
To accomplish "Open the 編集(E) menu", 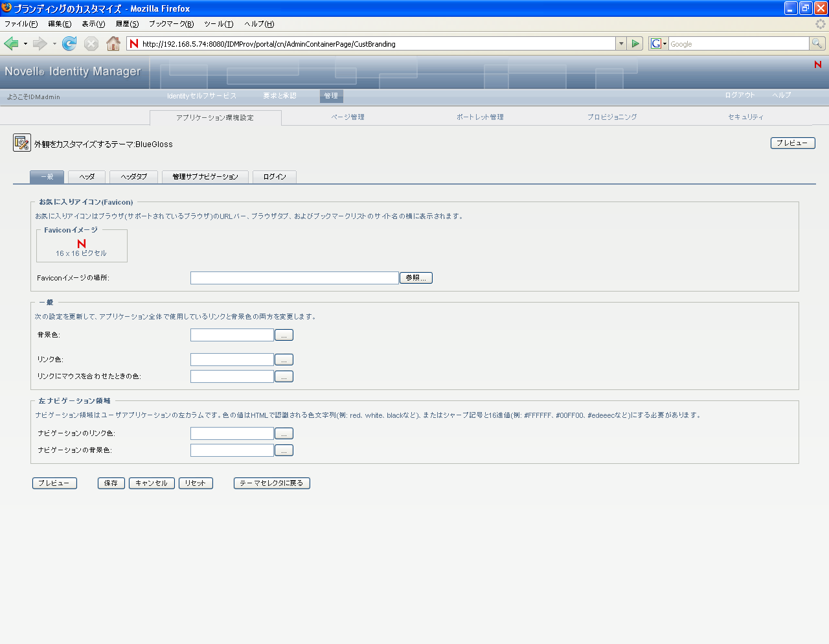I will (60, 24).
